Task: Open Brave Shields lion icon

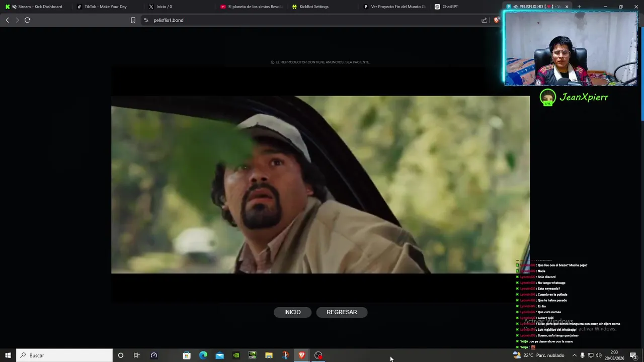Action: click(497, 20)
